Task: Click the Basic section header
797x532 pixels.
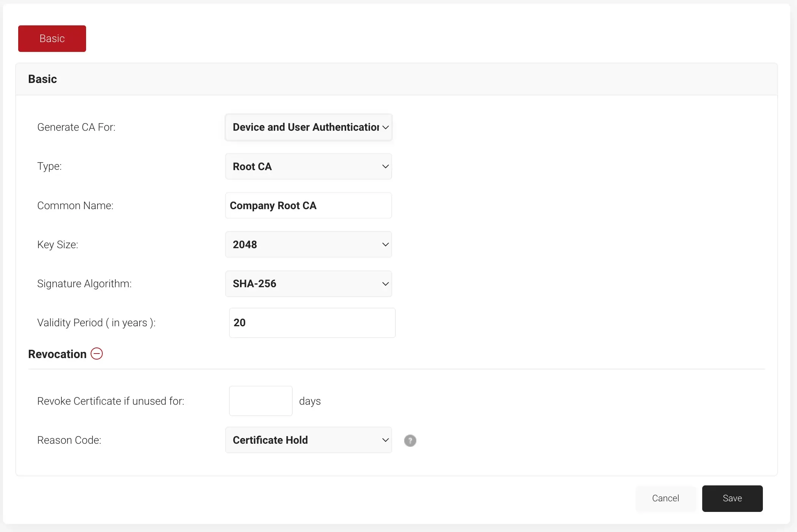Action: coord(42,79)
